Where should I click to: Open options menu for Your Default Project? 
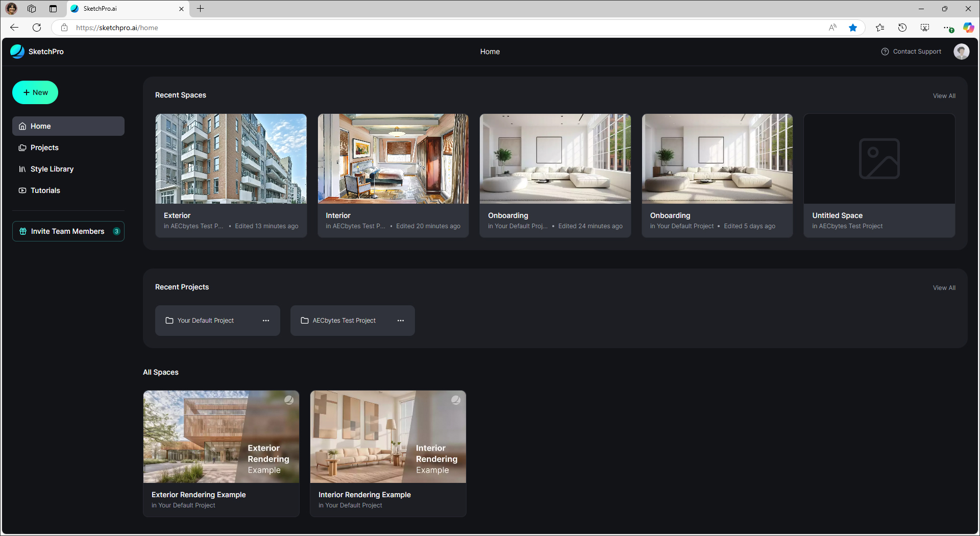tap(266, 321)
